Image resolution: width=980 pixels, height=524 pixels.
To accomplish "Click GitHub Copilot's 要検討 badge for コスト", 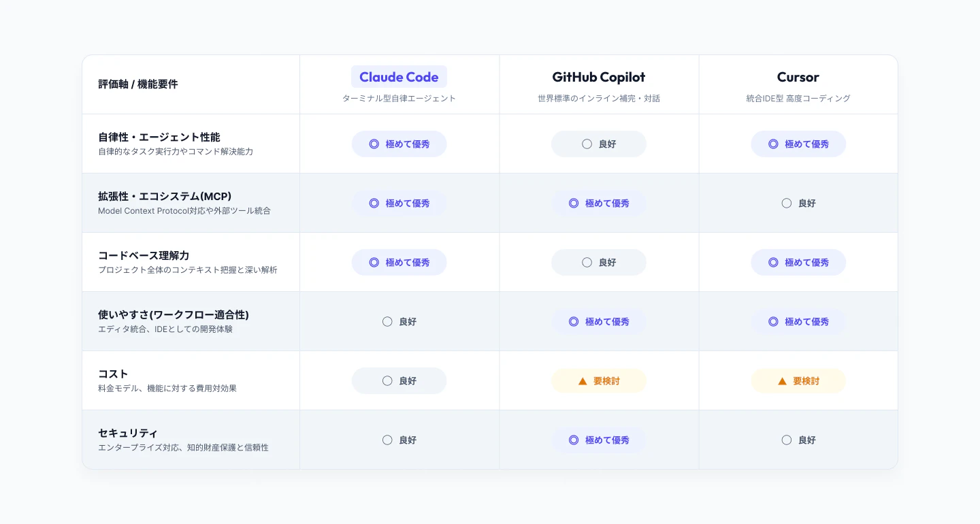I will [599, 381].
